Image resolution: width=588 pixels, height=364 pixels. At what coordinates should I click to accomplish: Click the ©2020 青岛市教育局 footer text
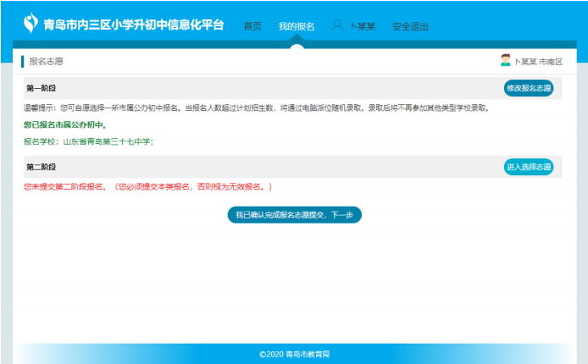click(294, 354)
